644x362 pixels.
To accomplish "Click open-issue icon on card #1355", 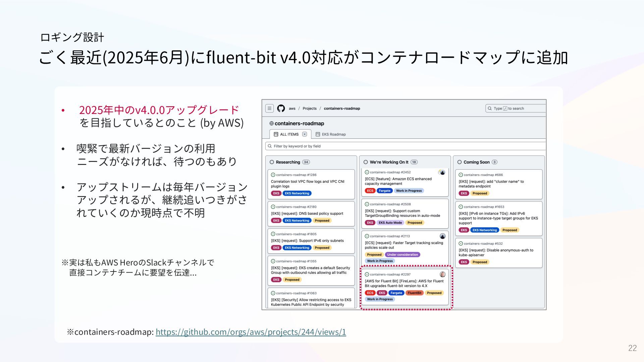I will (273, 261).
